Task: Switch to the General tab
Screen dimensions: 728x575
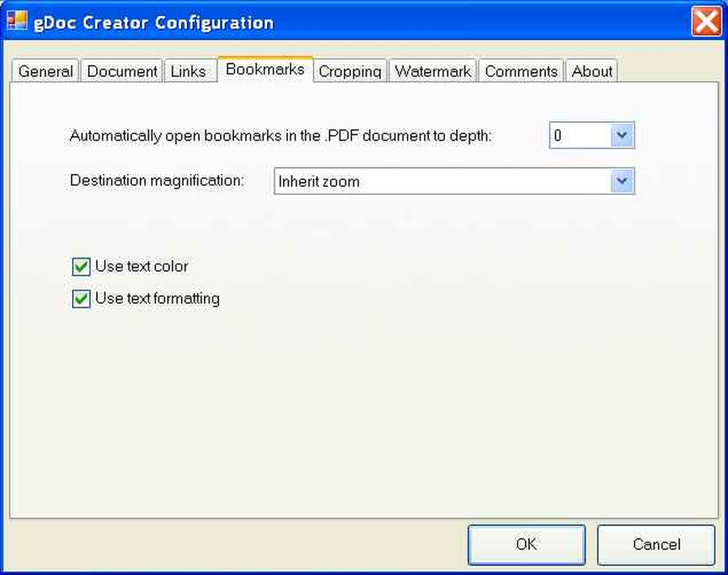Action: click(x=45, y=71)
